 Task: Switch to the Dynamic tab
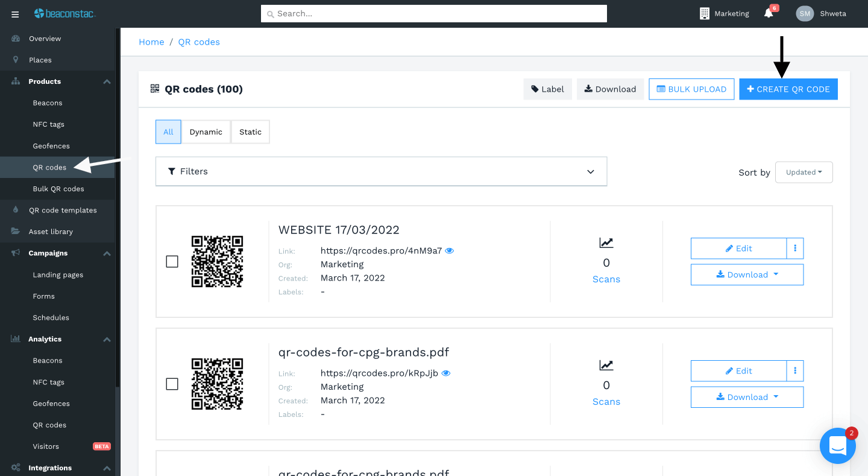pyautogui.click(x=206, y=132)
